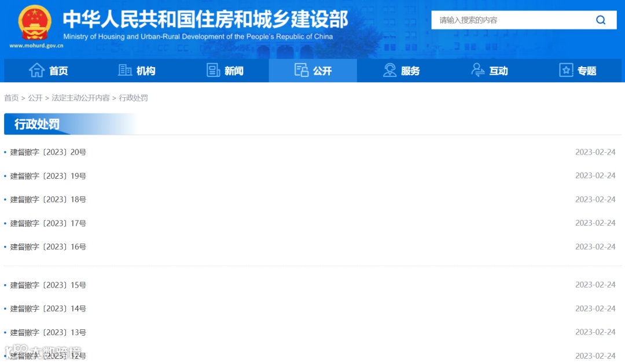The width and height of the screenshot is (625, 364).
Task: Open 建督撤字〔2023〕20号 document
Action: coord(48,152)
